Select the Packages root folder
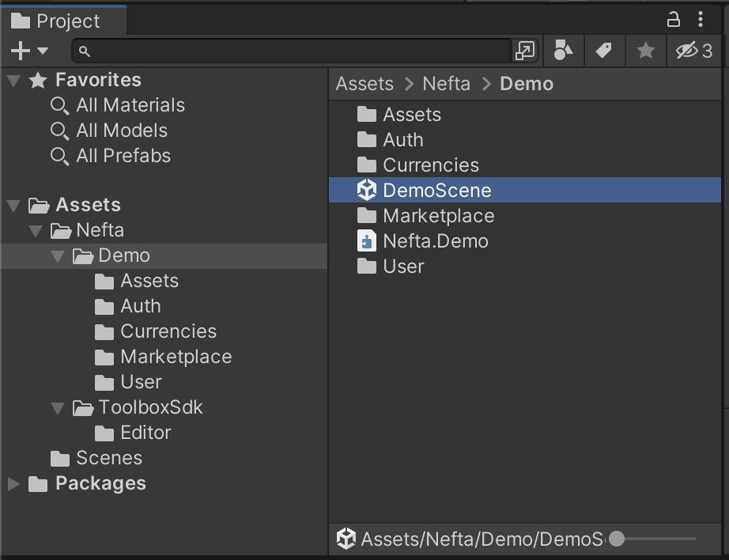The image size is (729, 560). [x=164, y=483]
